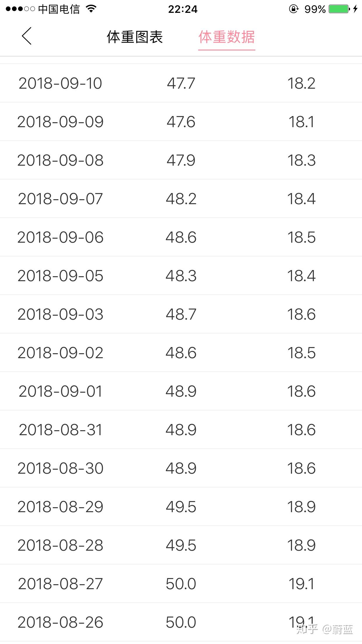
Task: Tap the back arrow icon
Action: click(27, 36)
